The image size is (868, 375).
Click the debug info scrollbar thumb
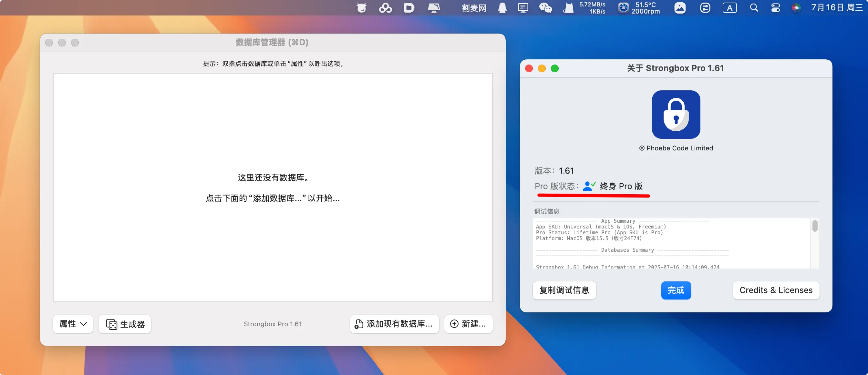click(815, 226)
